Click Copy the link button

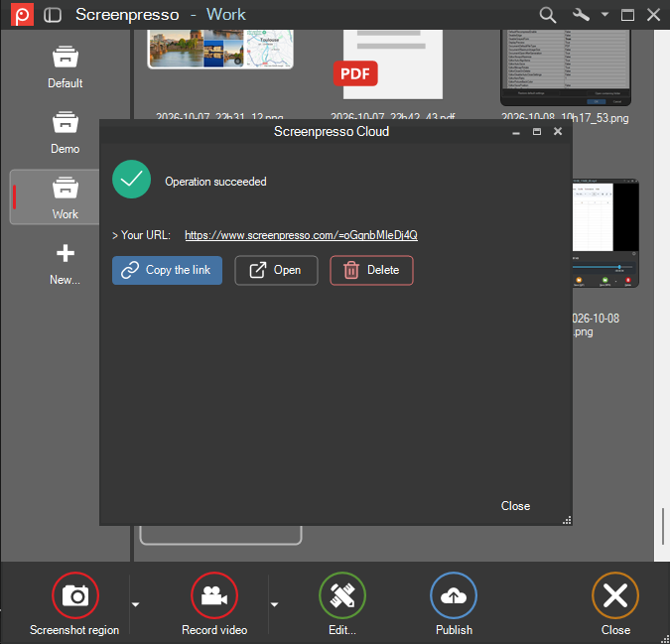point(167,270)
